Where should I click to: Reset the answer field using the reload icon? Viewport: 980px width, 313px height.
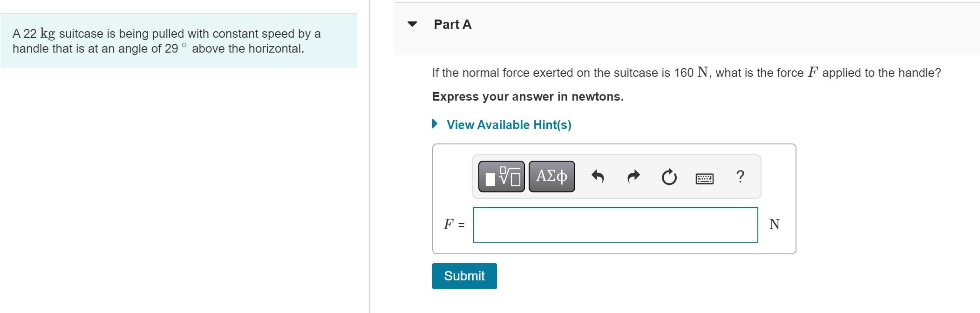pos(668,176)
